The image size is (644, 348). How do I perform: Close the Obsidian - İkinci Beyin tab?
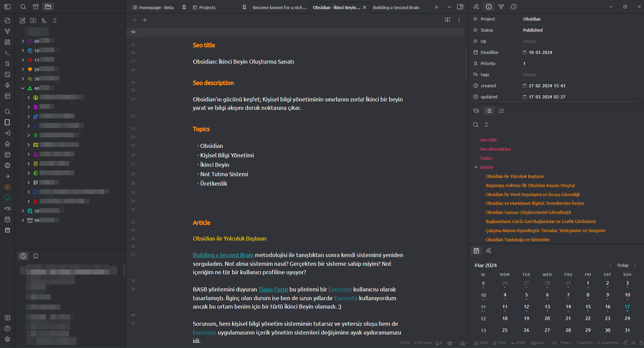coord(365,7)
